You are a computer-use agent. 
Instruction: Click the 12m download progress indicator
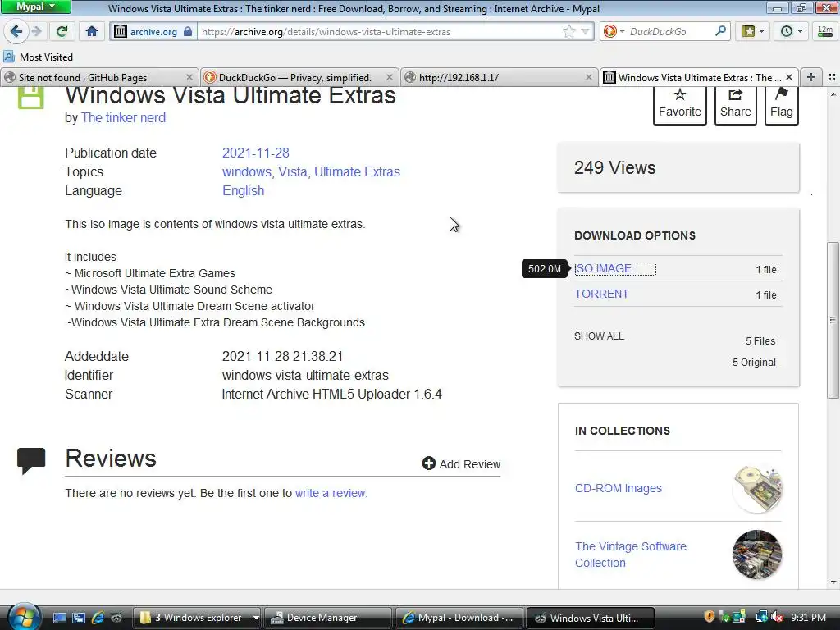[x=825, y=32]
